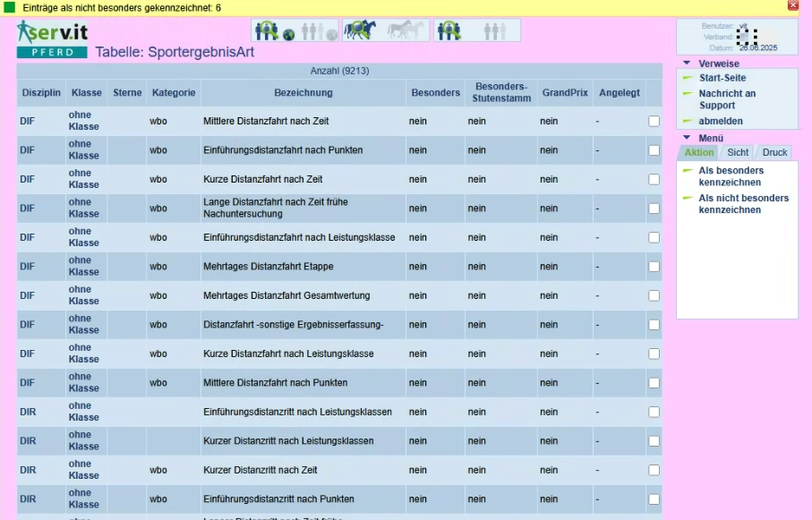This screenshot has width=812, height=520.
Task: Click Distanzfahrt -sonstige Ergebnisserfassung- text
Action: (x=293, y=324)
